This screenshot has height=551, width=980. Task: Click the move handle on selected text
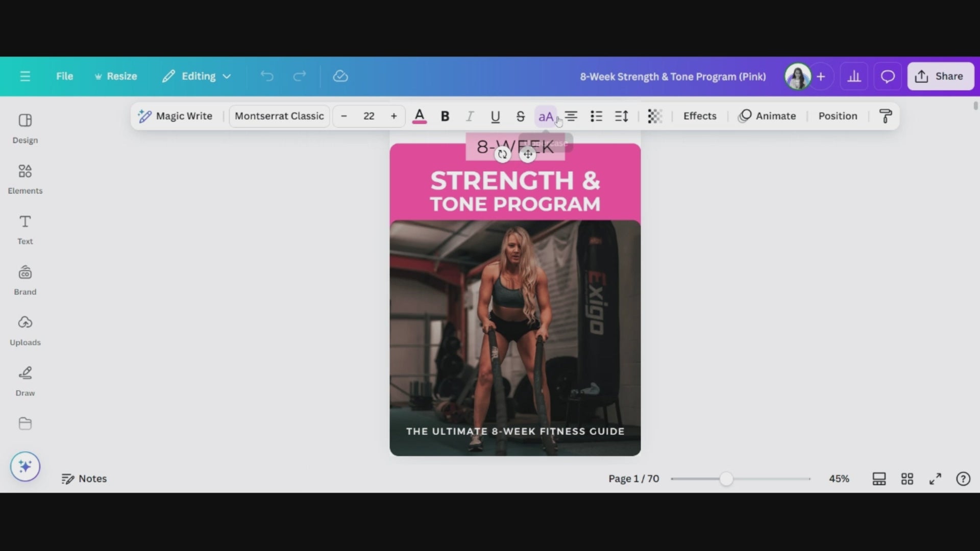[528, 154]
